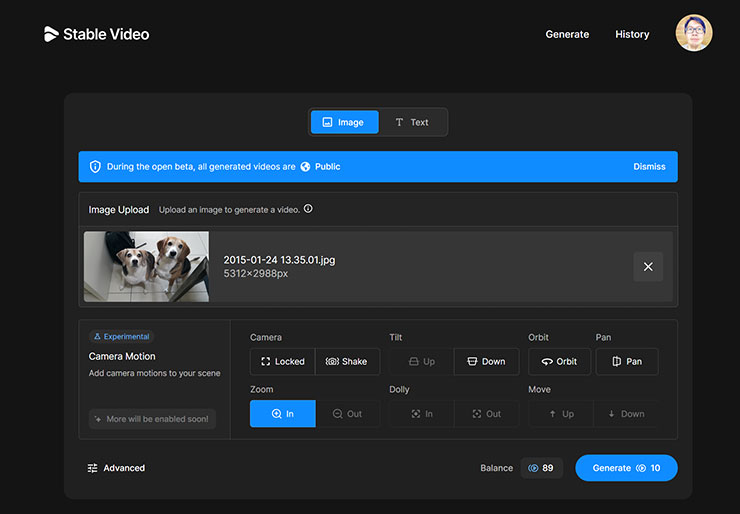The image size is (740, 514).
Task: Enable the Pan camera motion
Action: 627,361
